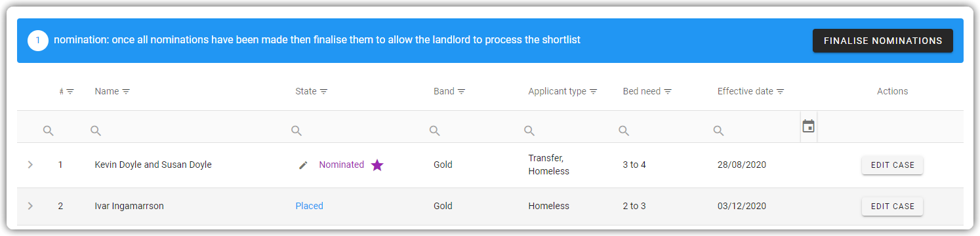This screenshot has height=236, width=980.
Task: Open the Band column filter icon
Action: [461, 92]
